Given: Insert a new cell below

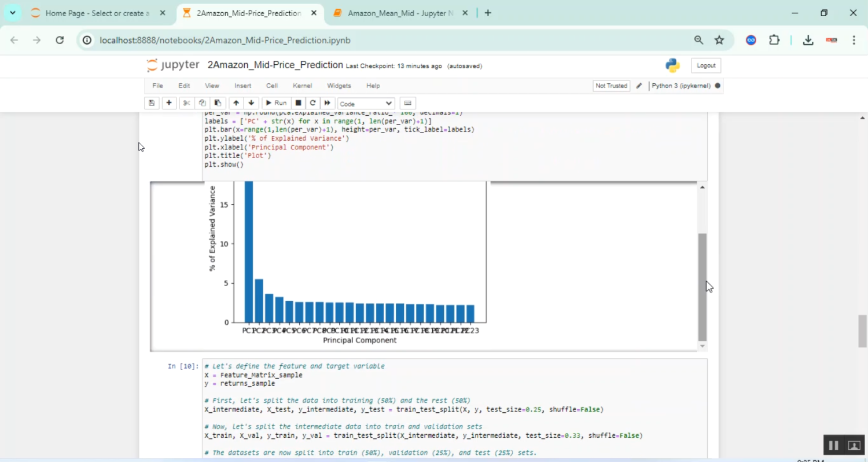Looking at the screenshot, I should (x=168, y=102).
